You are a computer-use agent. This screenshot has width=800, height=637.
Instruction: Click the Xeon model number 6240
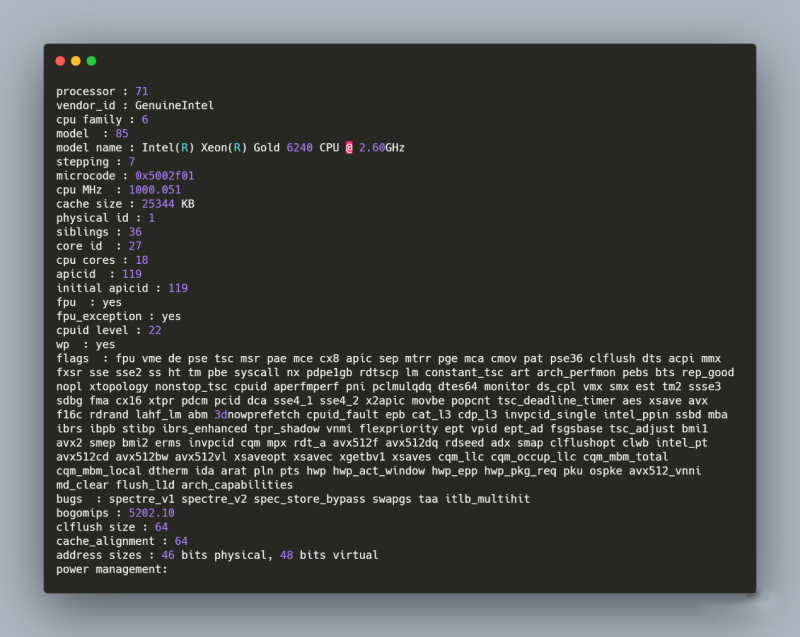coord(299,148)
